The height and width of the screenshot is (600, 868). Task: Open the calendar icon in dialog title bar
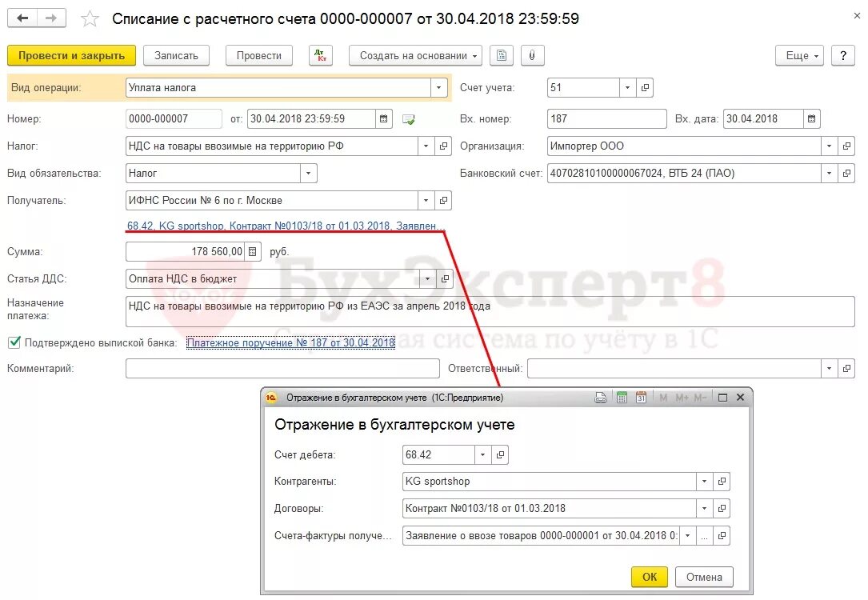click(x=641, y=398)
